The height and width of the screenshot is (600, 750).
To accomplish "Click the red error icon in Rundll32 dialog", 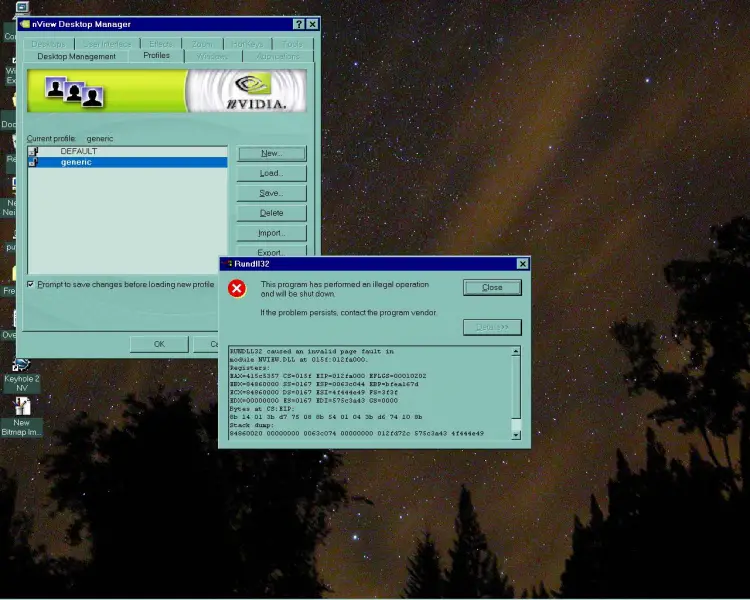I will [x=237, y=289].
